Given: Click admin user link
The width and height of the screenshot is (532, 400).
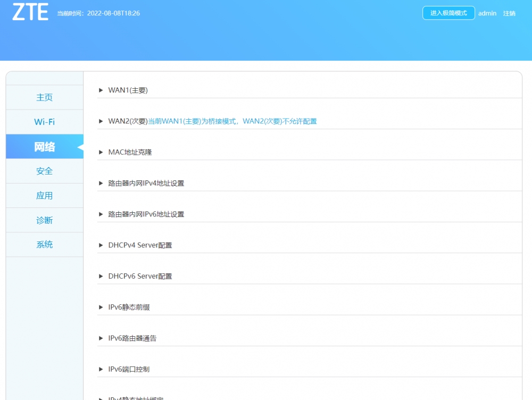Looking at the screenshot, I should pos(487,13).
